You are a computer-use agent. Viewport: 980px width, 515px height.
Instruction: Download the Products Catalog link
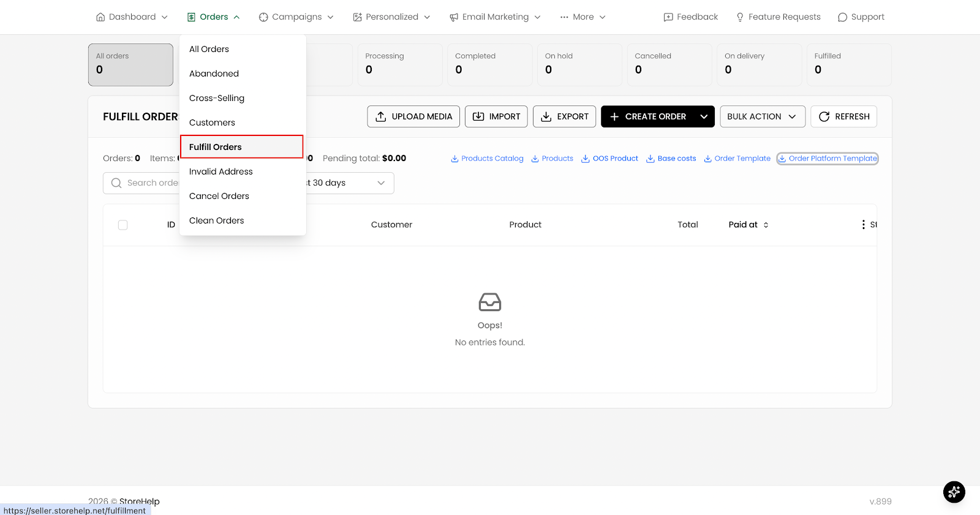[x=487, y=159]
